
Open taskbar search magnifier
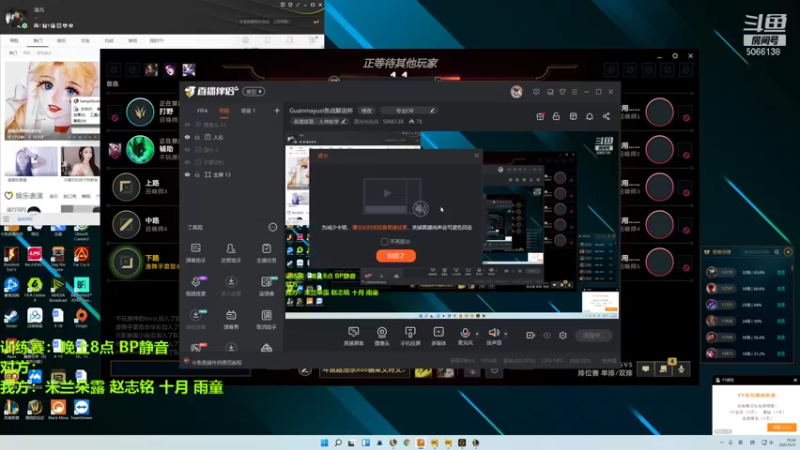pos(338,442)
